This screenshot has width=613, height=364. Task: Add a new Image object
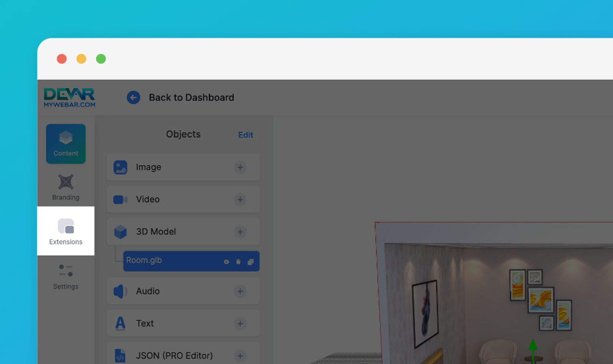(240, 167)
